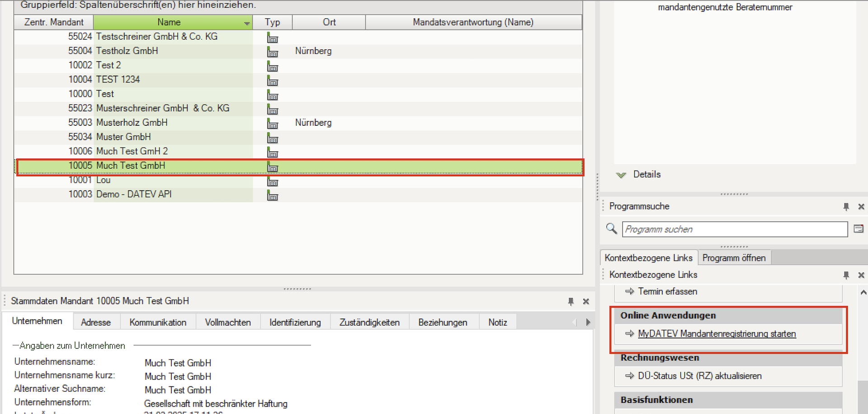
Task: Select the Musterholz GmbH row
Action: pyautogui.click(x=132, y=123)
